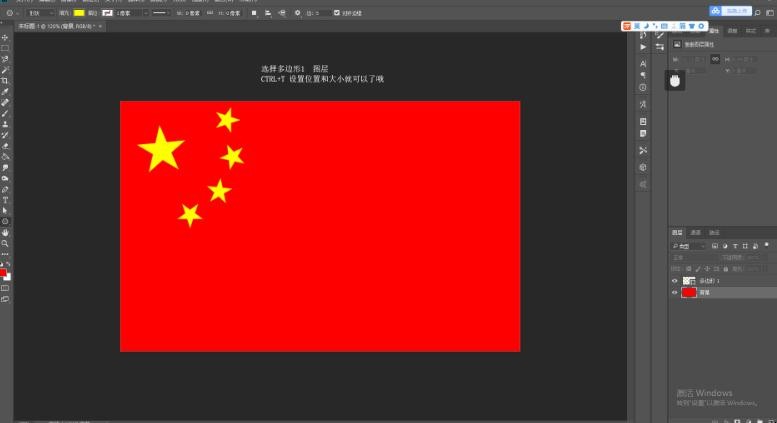Change the screen mode

[x=5, y=299]
